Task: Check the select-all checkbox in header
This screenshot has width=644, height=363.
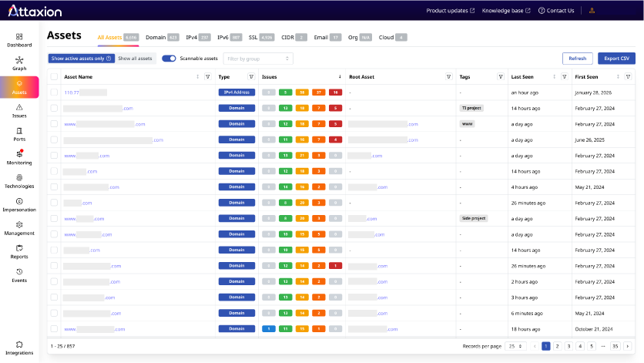Action: [54, 77]
